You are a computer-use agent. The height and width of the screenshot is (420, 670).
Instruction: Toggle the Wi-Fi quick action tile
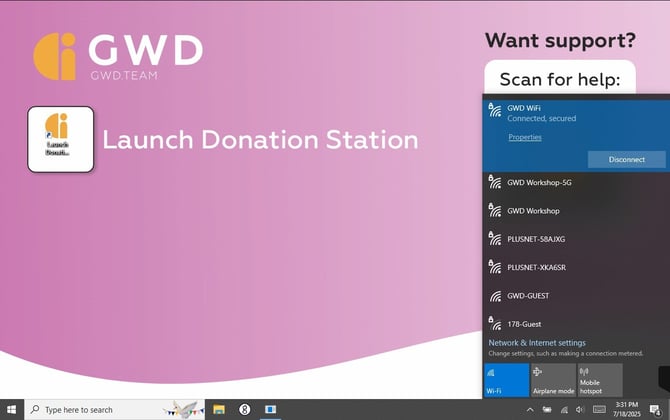[506, 380]
